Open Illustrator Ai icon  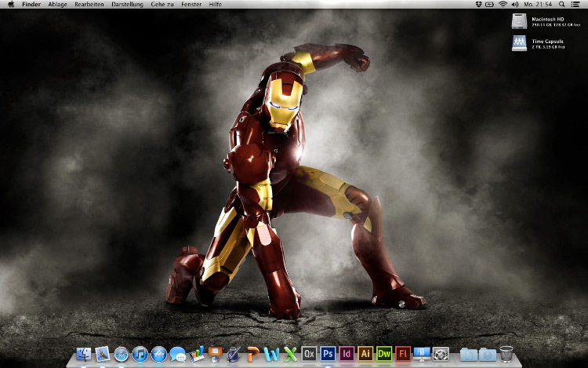tap(365, 354)
